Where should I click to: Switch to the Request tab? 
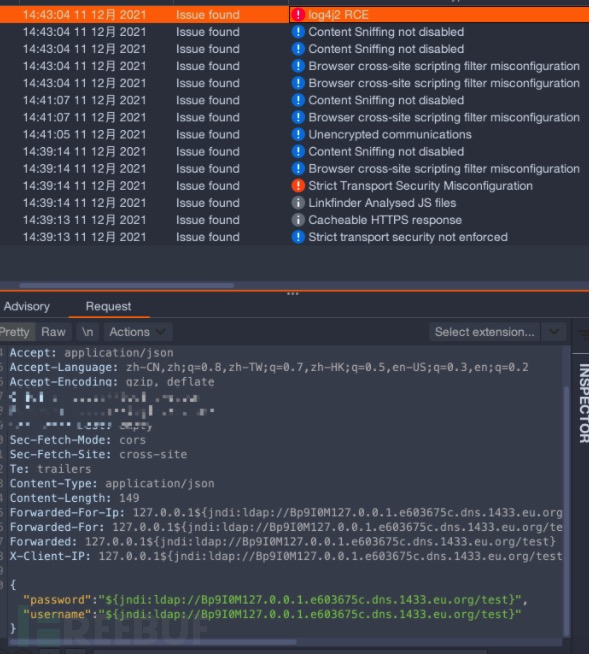tap(108, 307)
